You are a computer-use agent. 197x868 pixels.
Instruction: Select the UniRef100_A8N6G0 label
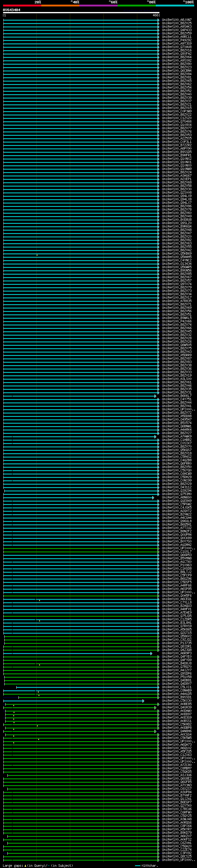177,497
